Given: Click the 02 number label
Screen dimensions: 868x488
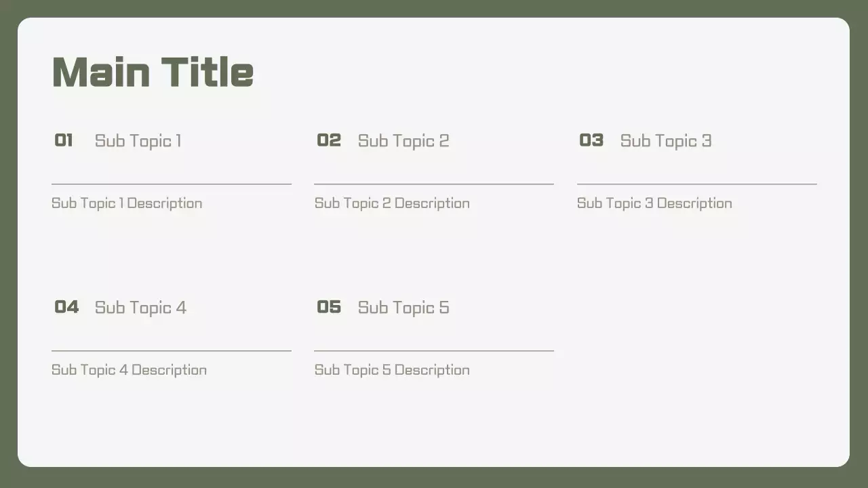Looking at the screenshot, I should [x=329, y=140].
